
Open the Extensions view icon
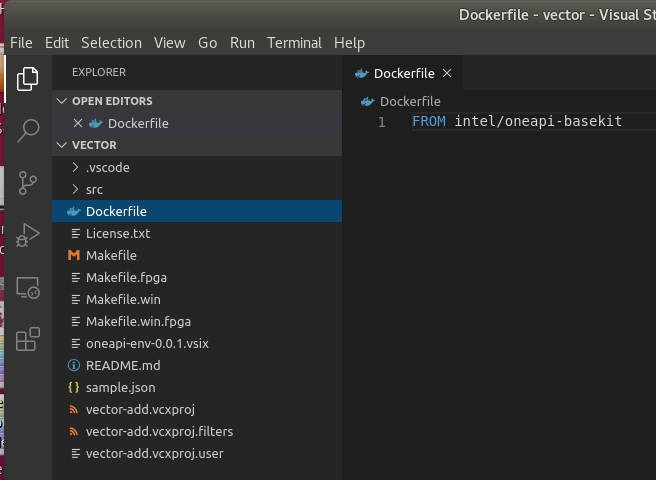pos(28,340)
